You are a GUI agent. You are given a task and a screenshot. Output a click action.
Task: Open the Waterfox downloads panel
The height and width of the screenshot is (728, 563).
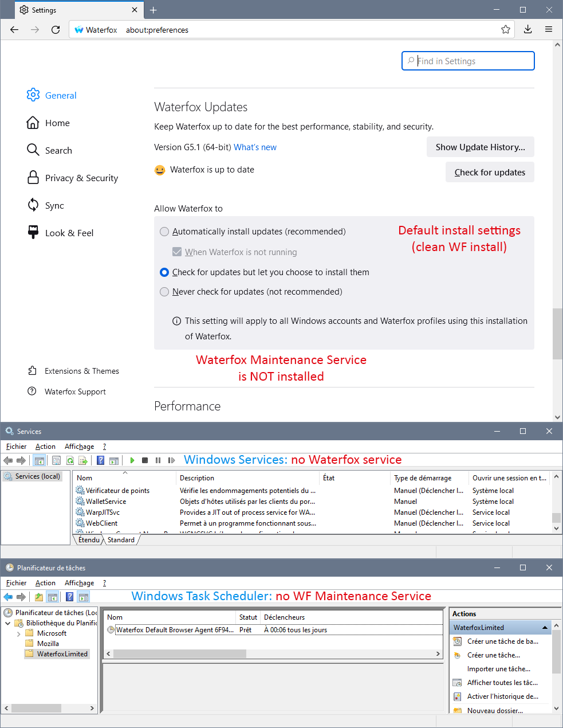point(528,30)
